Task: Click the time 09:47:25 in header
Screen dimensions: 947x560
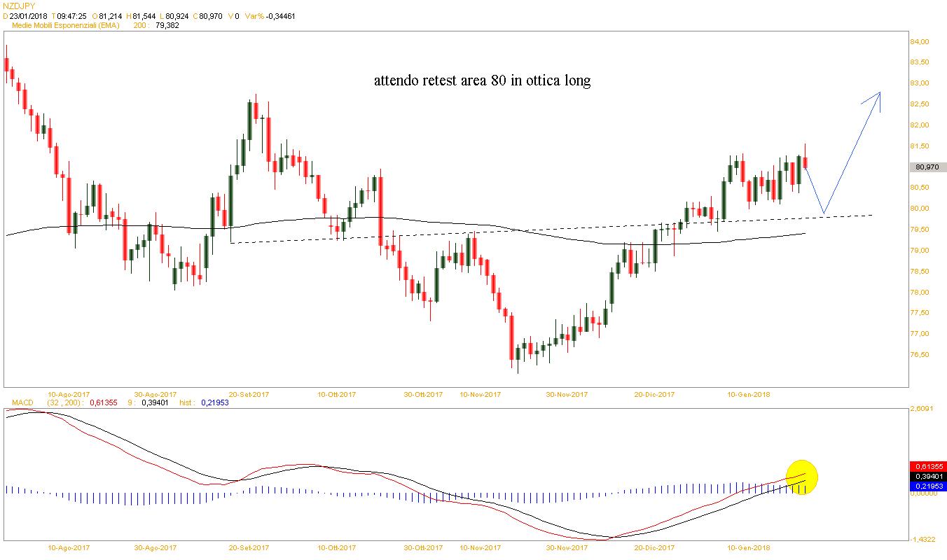Action: click(x=72, y=15)
